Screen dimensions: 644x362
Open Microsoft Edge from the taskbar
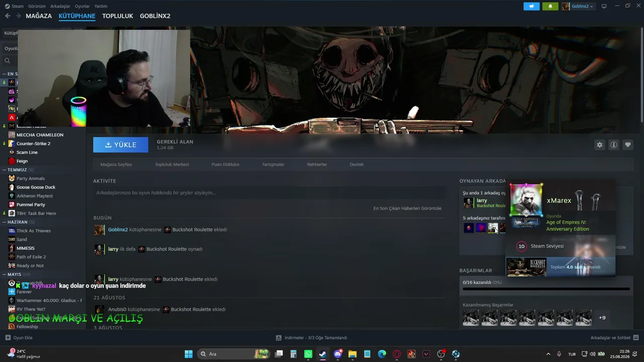(382, 354)
